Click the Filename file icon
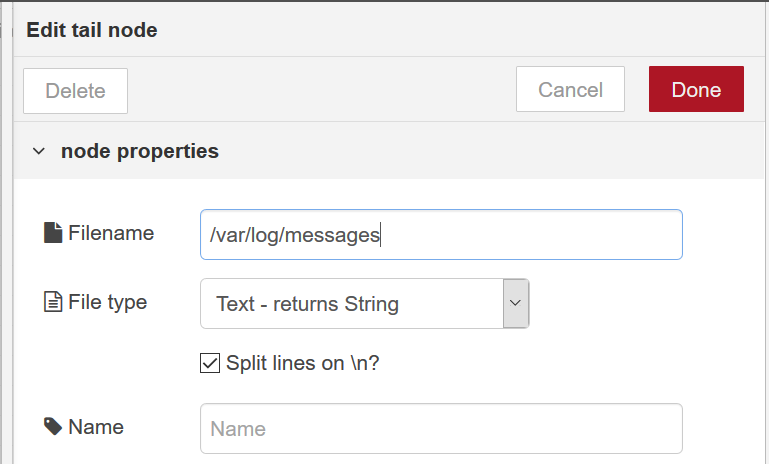This screenshot has height=464, width=769. 53,232
